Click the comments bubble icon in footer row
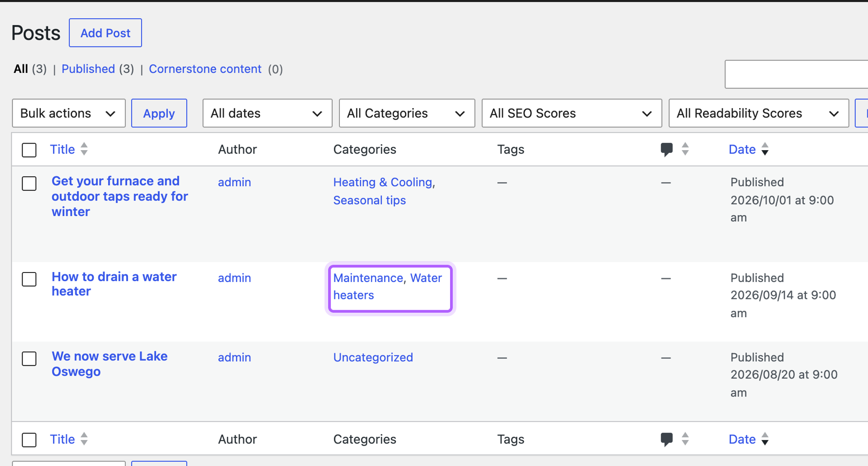The height and width of the screenshot is (466, 868). (667, 440)
